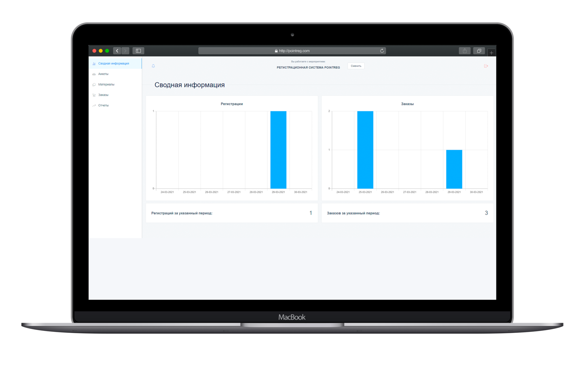Click the red logout icon
Screen dimensions: 588x378
pyautogui.click(x=486, y=66)
